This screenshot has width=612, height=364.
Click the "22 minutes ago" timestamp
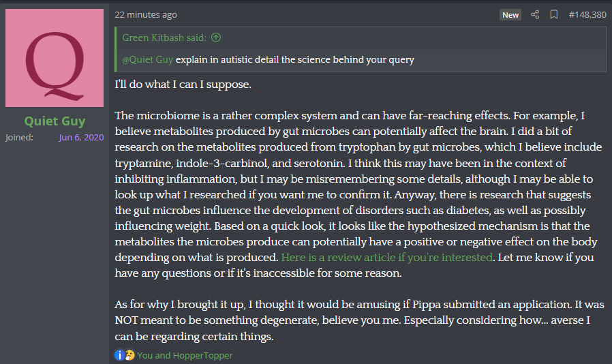point(146,15)
